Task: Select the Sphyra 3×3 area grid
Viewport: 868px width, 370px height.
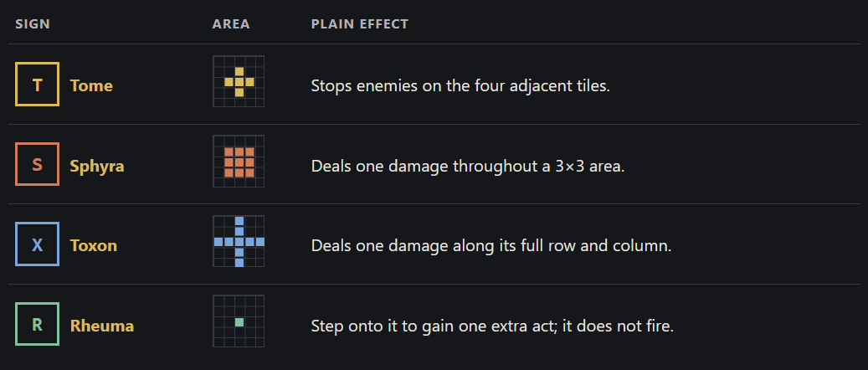Action: 239,162
